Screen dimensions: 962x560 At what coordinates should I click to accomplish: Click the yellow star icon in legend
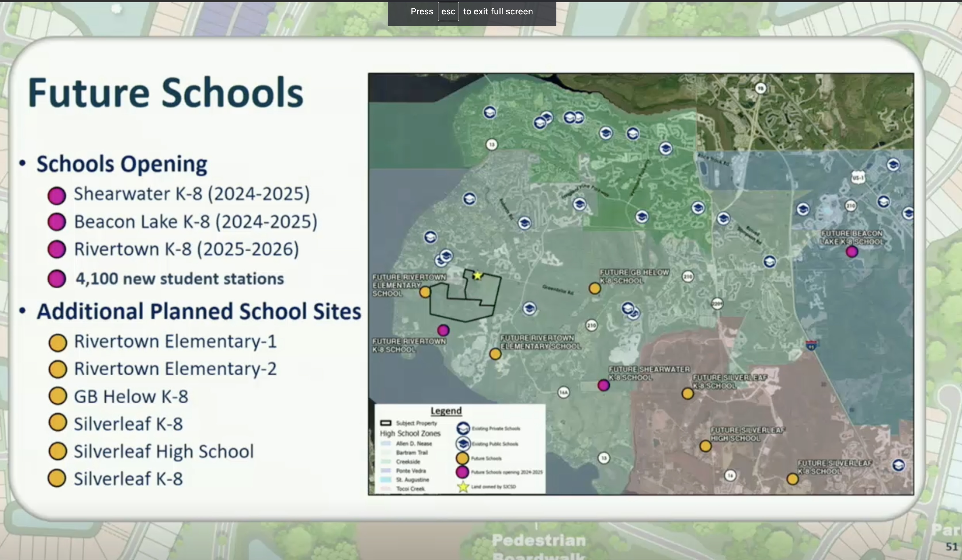tap(463, 487)
